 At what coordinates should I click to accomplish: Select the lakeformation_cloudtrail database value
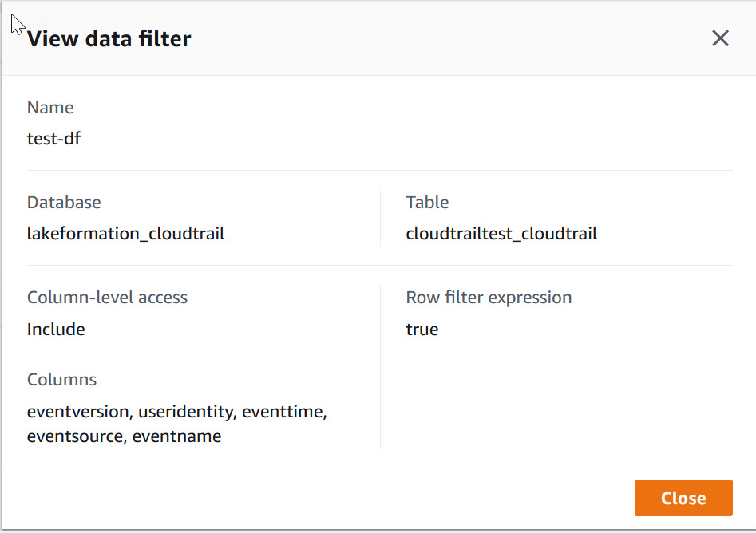click(x=125, y=234)
